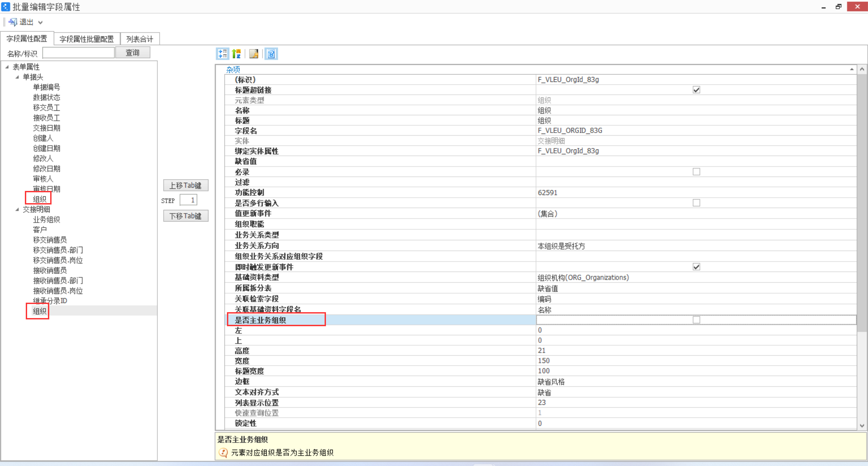The width and height of the screenshot is (868, 466).
Task: Click 业务关系方向 value 本组织是受托方
Action: pos(561,246)
